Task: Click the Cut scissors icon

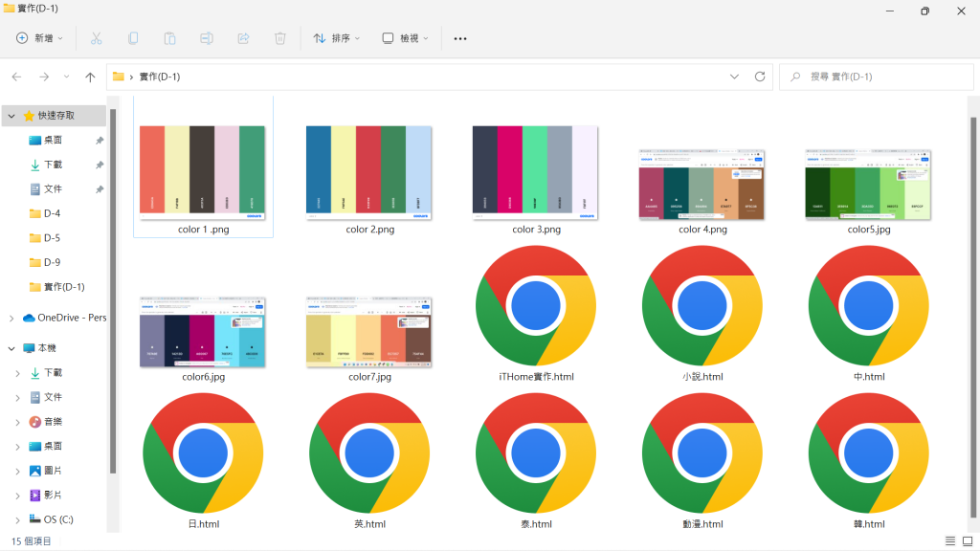Action: [x=97, y=38]
